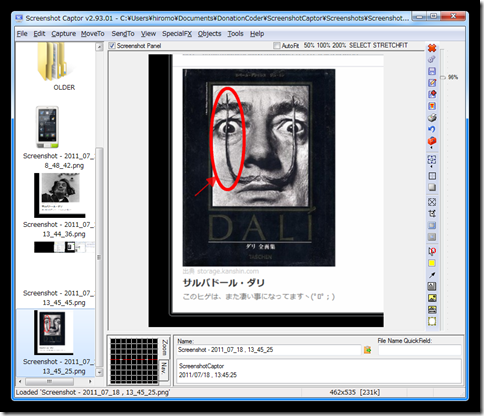Click the thumbnail list scroll-up arrow
Viewport: 484px width, 416px height.
(99, 47)
